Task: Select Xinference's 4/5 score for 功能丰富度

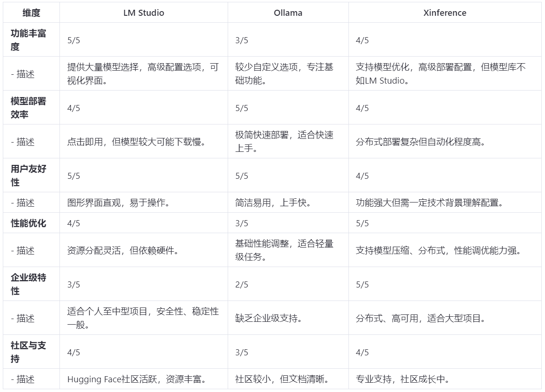Action: (x=362, y=40)
